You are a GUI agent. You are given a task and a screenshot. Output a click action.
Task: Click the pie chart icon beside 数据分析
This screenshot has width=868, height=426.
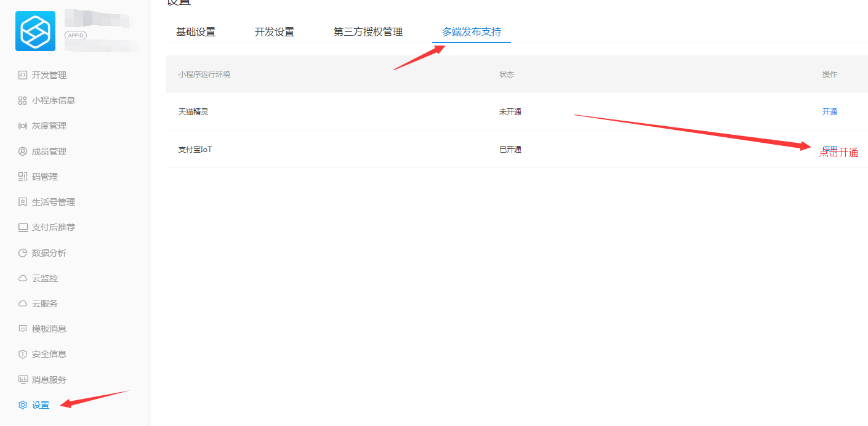[23, 253]
